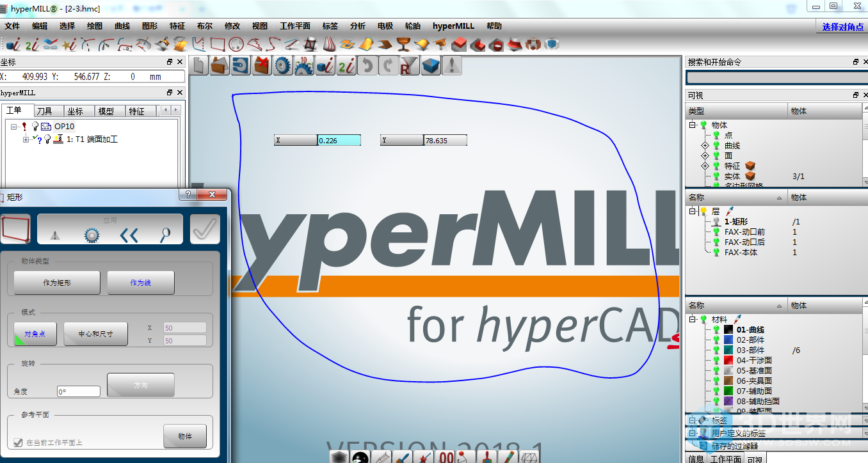Screen dimensions: 868x463
Task: Expand the 1: T1 端面加工 job node
Action: pos(26,139)
